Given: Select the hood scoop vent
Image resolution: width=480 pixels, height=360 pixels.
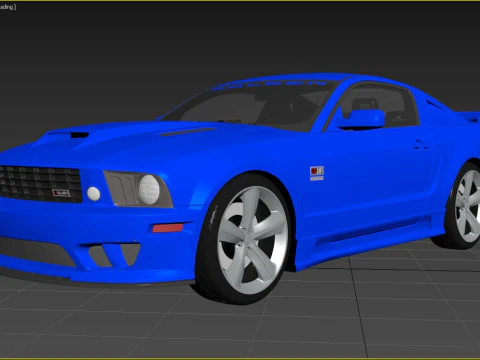Looking at the screenshot, I should 79,135.
